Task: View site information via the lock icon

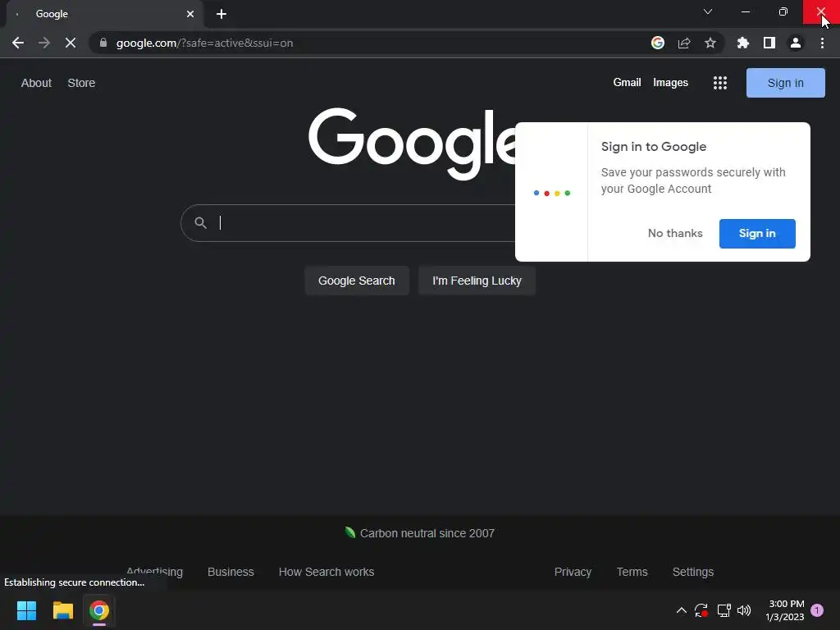Action: 103,43
